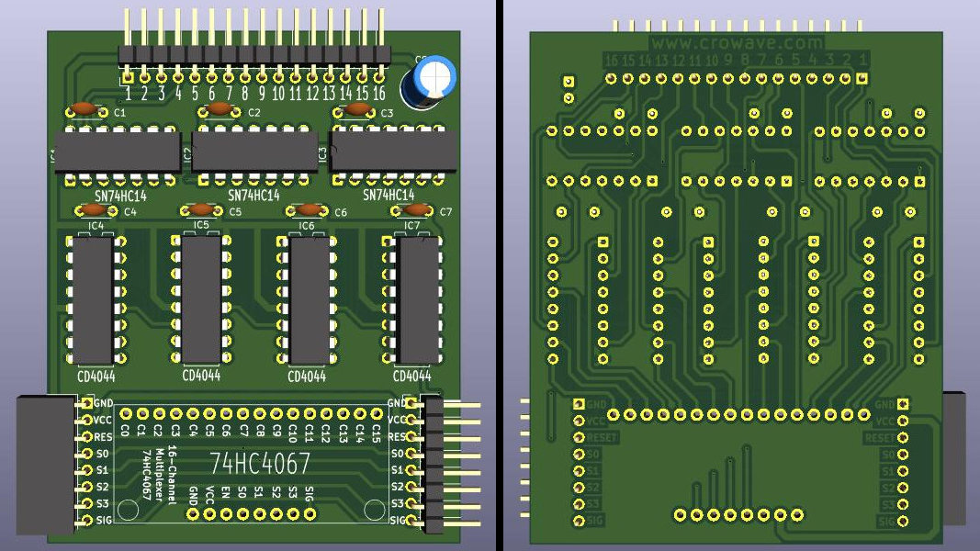Viewport: 980px width, 551px height.
Task: Click the 16-pin header at top of board
Action: (x=253, y=55)
